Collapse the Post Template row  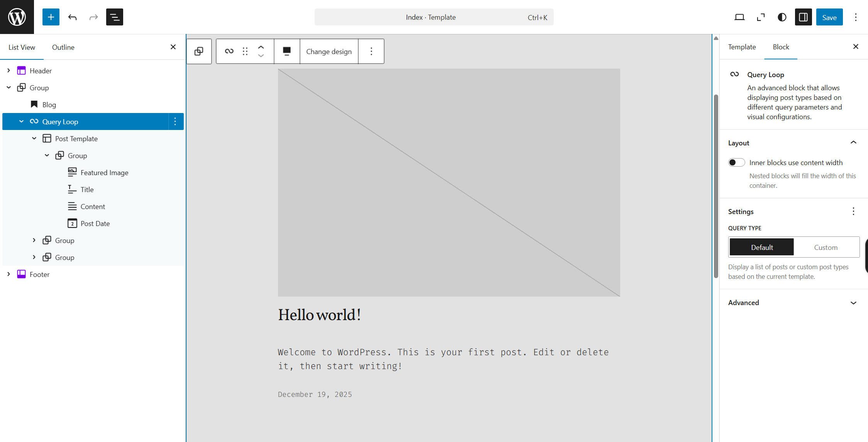point(34,138)
